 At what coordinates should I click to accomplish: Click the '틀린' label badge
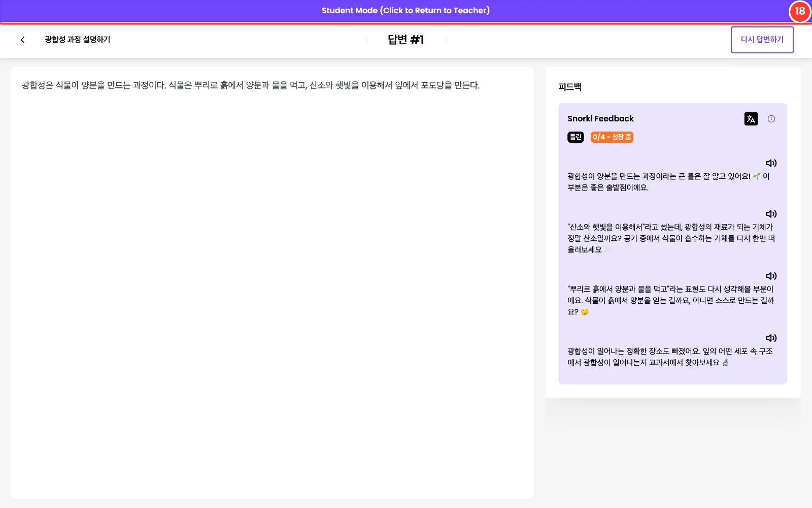pos(576,137)
